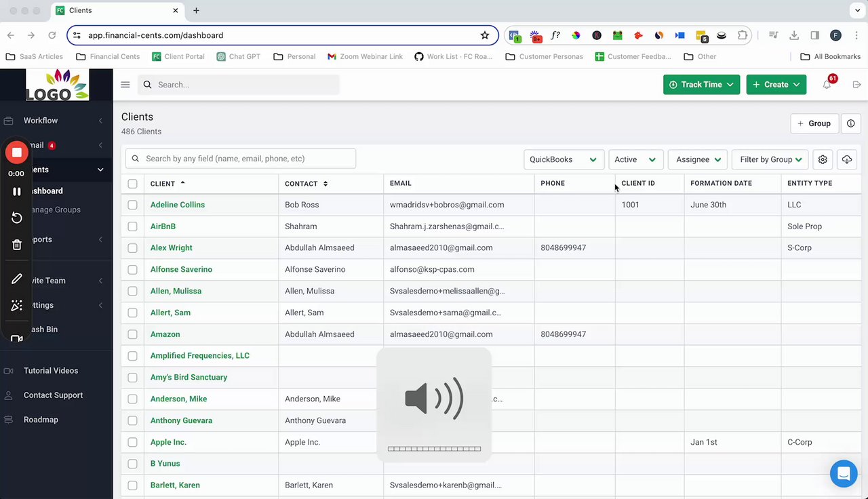Open the Chrome tab search chevron
The width and height of the screenshot is (868, 499).
(857, 11)
